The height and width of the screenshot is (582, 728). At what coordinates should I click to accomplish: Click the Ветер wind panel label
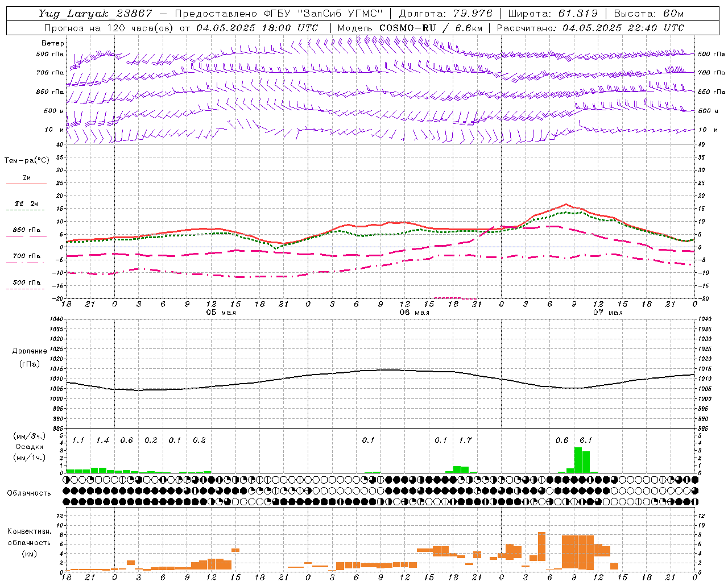(x=53, y=43)
